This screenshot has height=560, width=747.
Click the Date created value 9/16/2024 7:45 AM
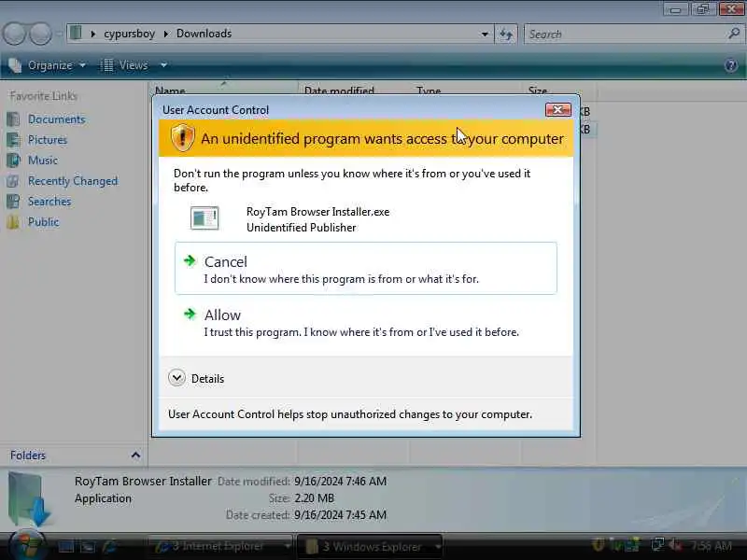[340, 515]
